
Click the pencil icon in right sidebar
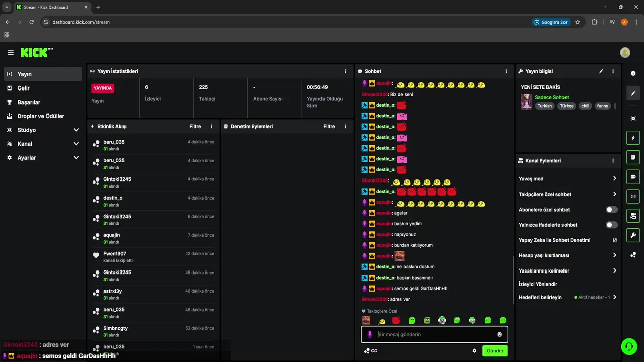coord(633,93)
